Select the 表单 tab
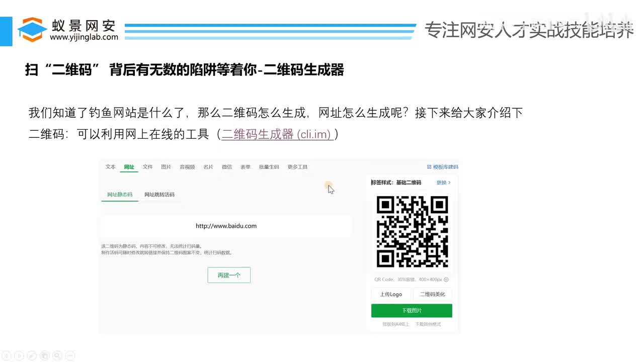The height and width of the screenshot is (362, 644). 246,167
